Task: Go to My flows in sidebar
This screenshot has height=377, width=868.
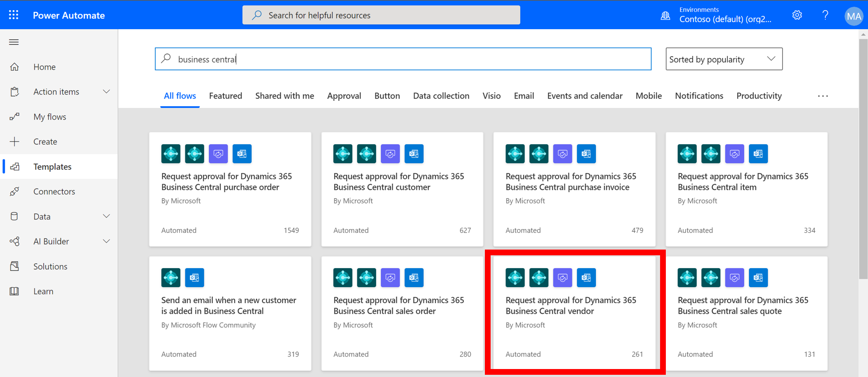Action: 59,117
